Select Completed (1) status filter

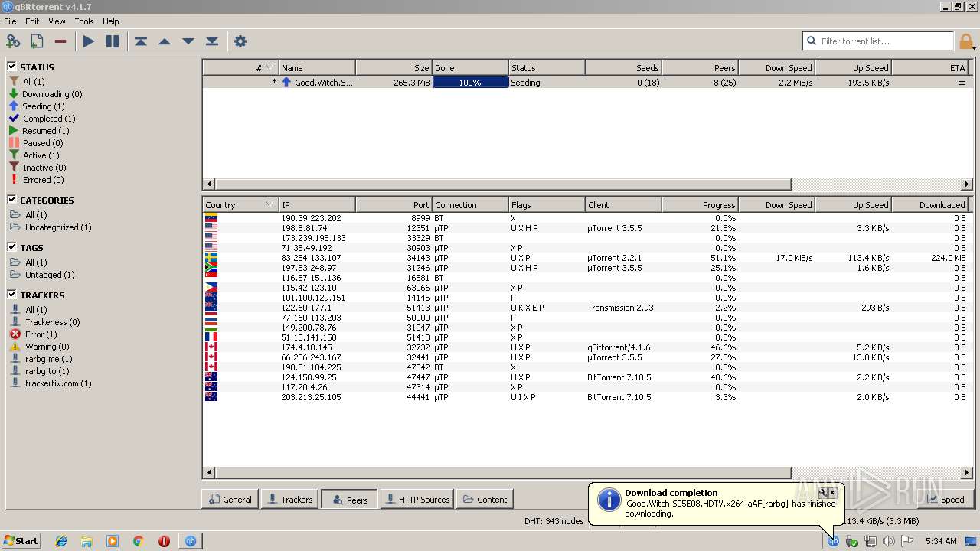41,119
